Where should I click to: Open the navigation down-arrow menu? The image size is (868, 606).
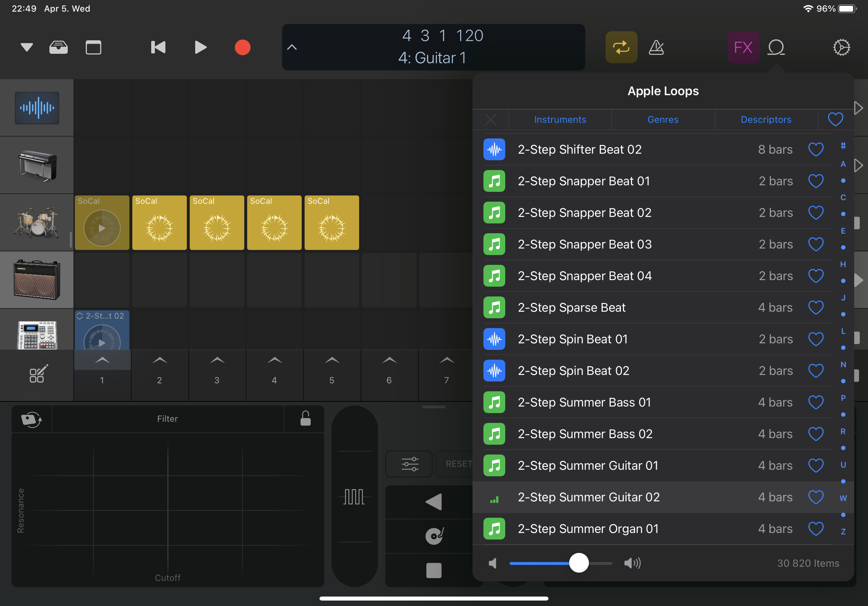click(x=27, y=48)
